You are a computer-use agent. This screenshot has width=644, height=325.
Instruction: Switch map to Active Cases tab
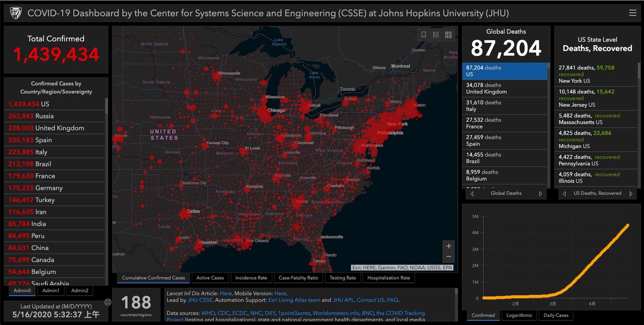(x=210, y=278)
